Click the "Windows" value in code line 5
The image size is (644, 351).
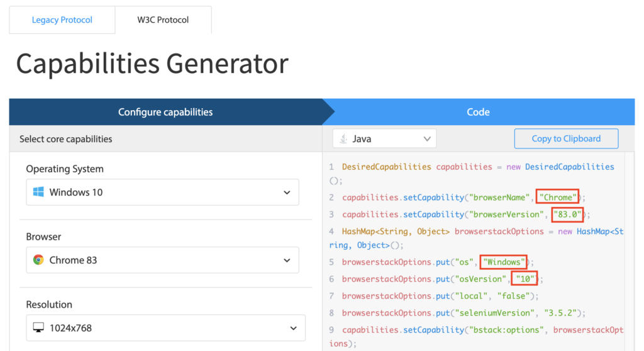pyautogui.click(x=504, y=262)
